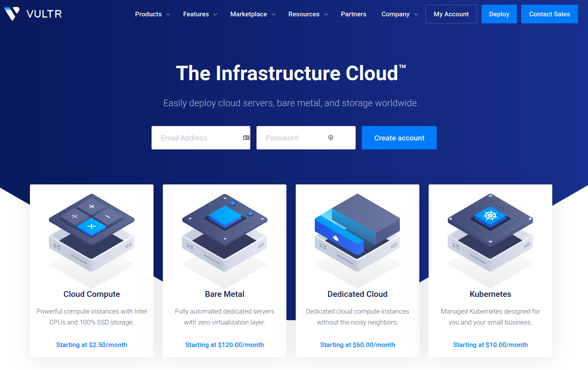Click the Vultr logo icon
This screenshot has width=588, height=370.
point(12,14)
